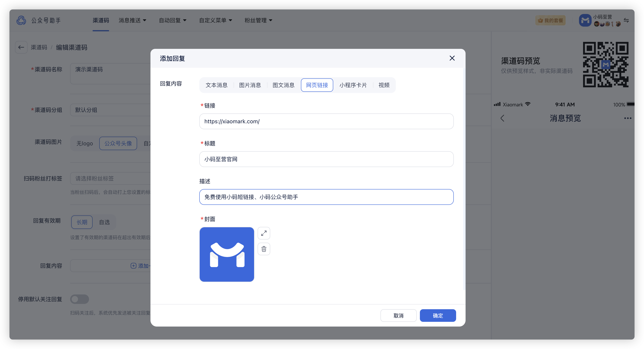Select the 小程序卡片 reply type
This screenshot has width=644, height=349.
click(353, 85)
